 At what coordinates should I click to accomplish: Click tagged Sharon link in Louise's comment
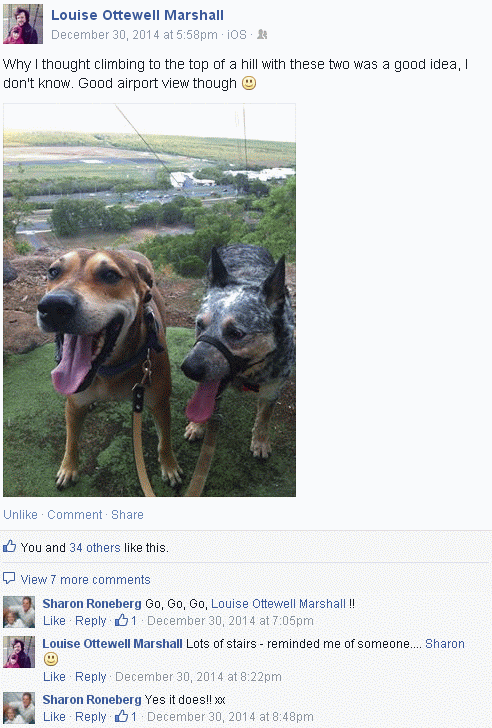coord(445,644)
